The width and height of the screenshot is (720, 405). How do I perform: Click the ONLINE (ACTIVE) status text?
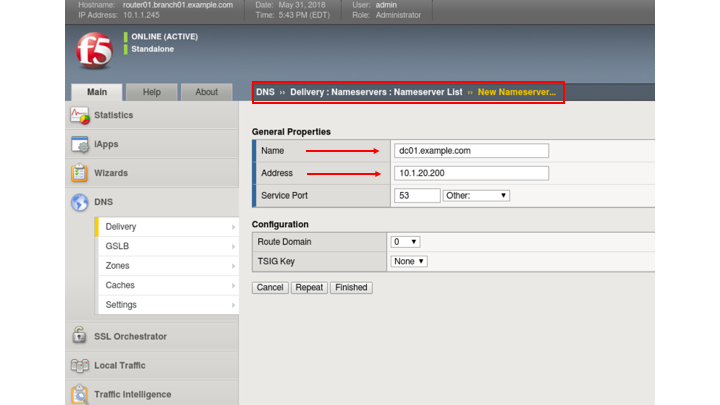pos(164,37)
